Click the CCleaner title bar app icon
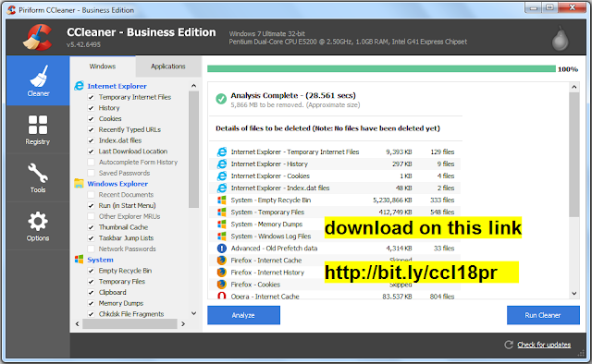This screenshot has width=592, height=364. click(x=11, y=10)
